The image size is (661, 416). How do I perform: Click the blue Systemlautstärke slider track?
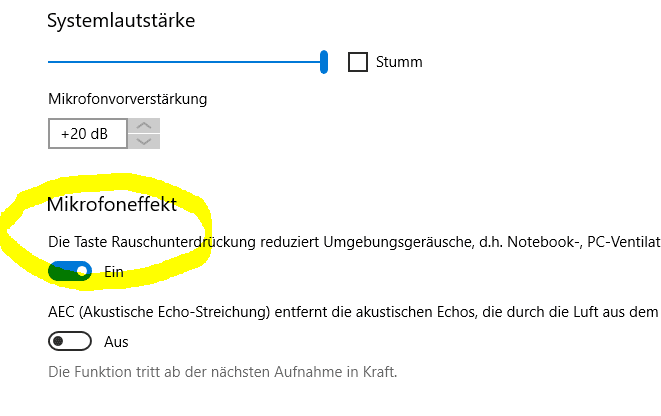pos(185,62)
